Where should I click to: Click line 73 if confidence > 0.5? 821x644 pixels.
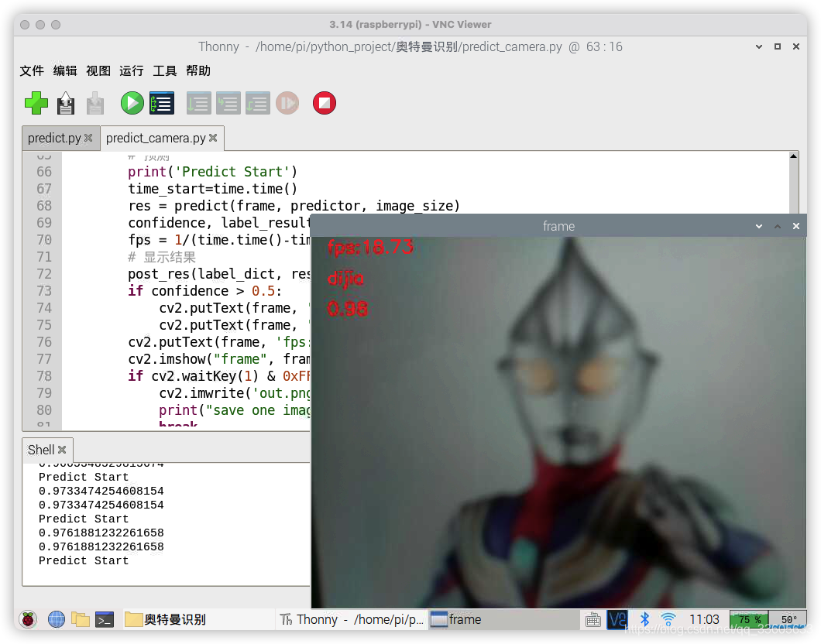(204, 291)
